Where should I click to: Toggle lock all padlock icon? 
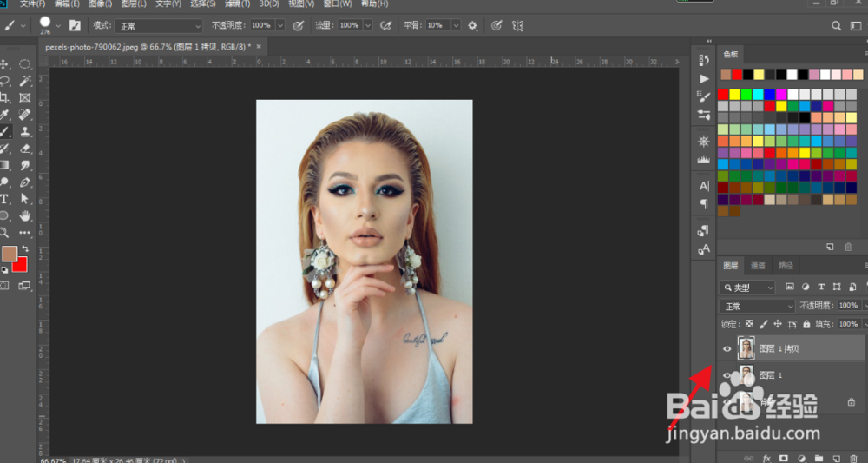pyautogui.click(x=806, y=324)
